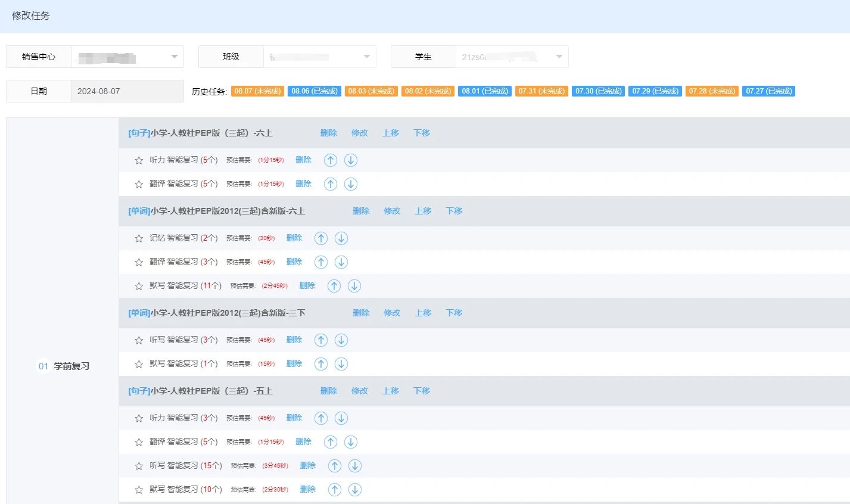Star the 记忆 智能复习 (2个) task

[x=139, y=238]
